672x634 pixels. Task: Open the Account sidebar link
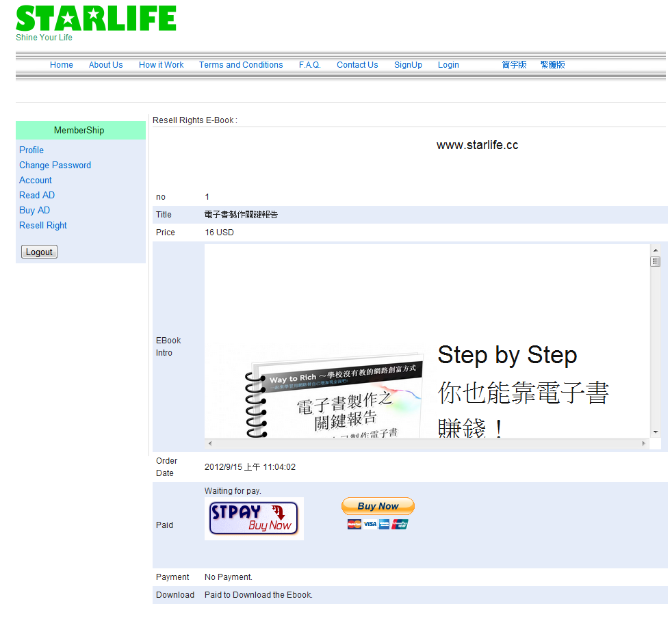point(35,180)
